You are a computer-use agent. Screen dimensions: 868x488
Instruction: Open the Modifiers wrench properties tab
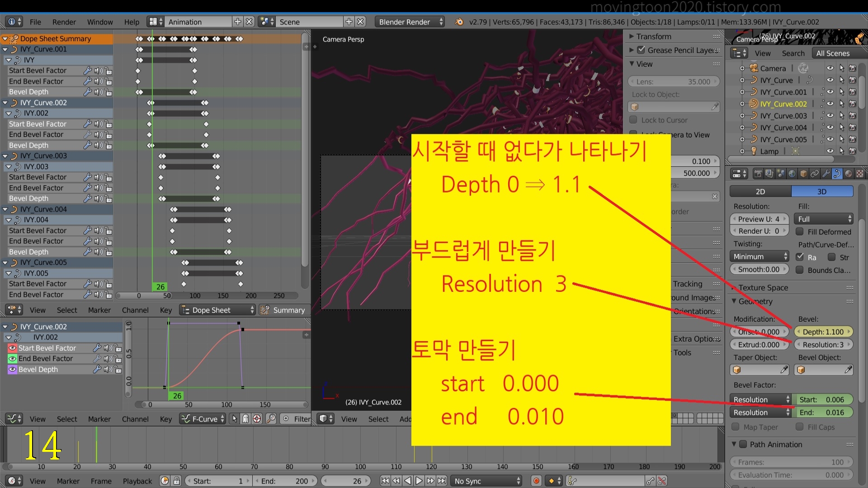[826, 174]
